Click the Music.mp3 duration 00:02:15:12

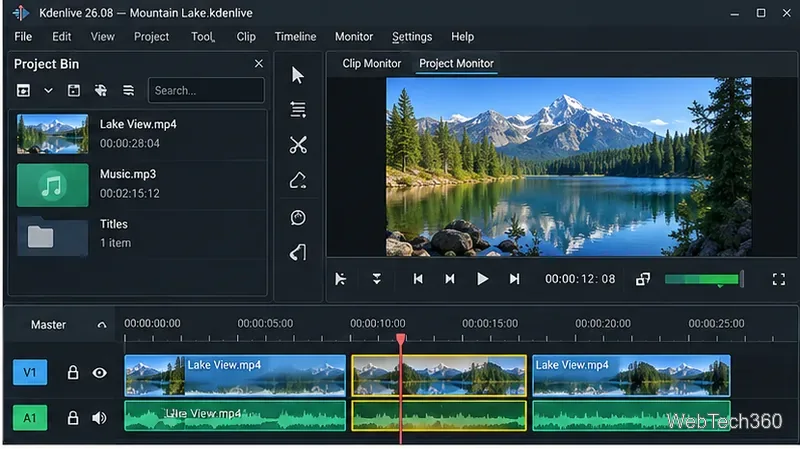tap(130, 194)
